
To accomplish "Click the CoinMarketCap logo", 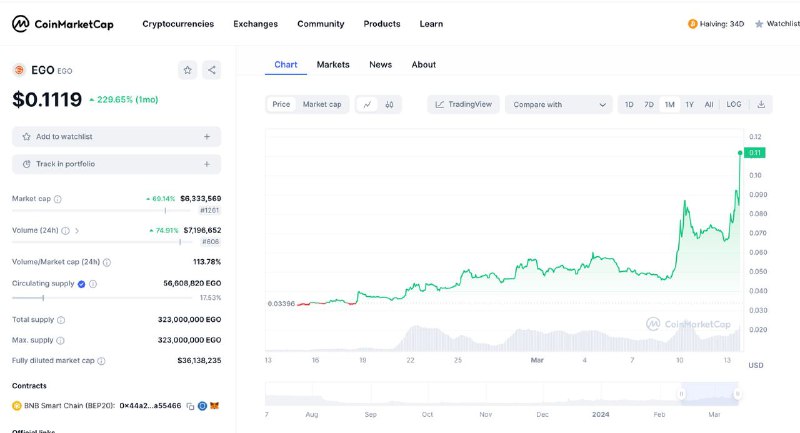I will click(x=63, y=24).
